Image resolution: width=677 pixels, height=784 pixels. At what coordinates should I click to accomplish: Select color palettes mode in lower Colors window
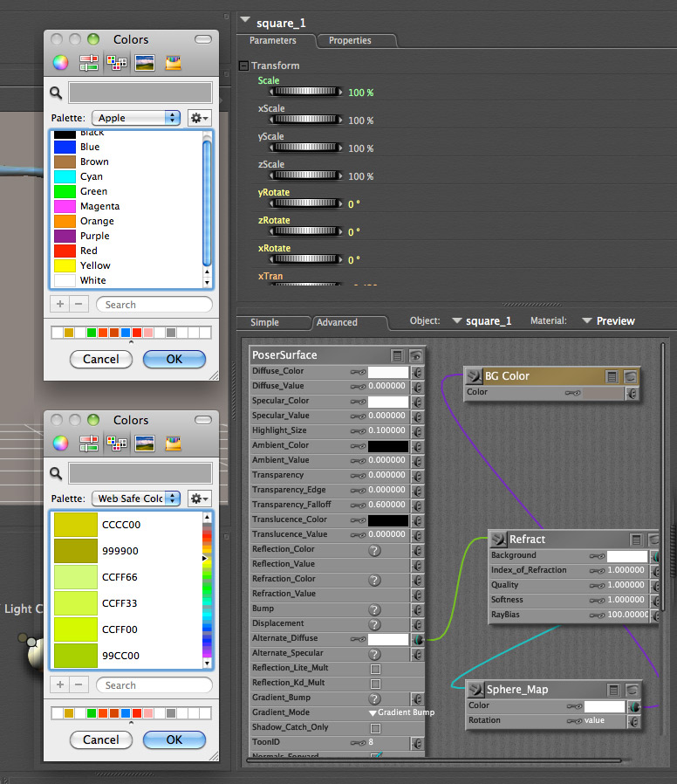pyautogui.click(x=116, y=444)
